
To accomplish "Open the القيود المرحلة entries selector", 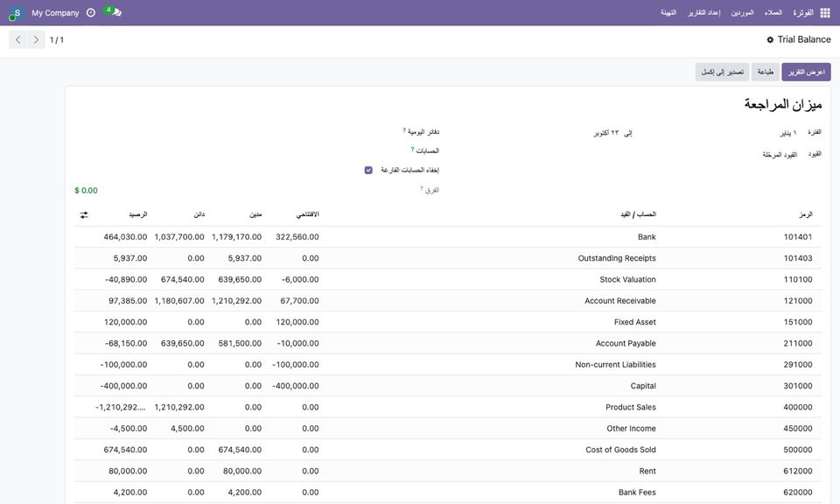I will [780, 155].
